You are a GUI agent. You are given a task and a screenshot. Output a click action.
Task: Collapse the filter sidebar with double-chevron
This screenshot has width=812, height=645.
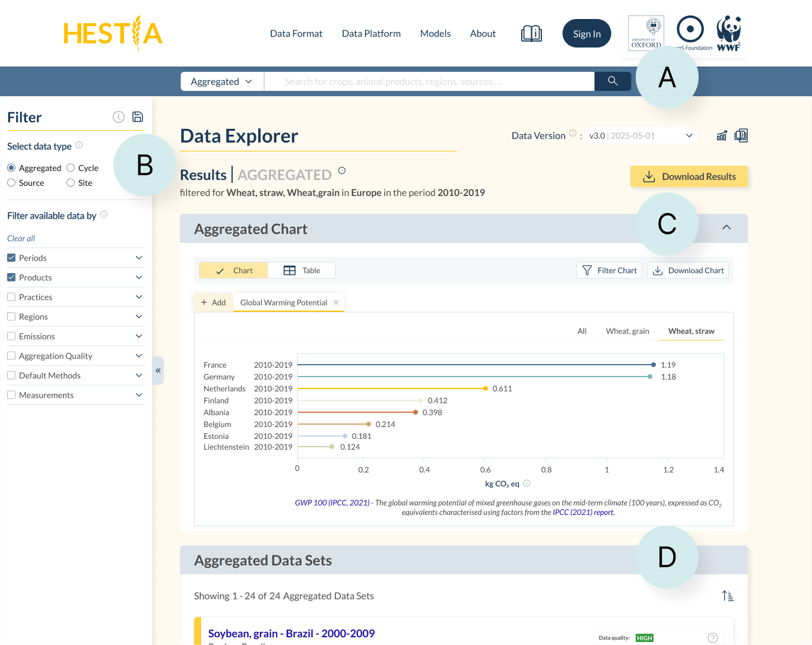click(x=158, y=371)
